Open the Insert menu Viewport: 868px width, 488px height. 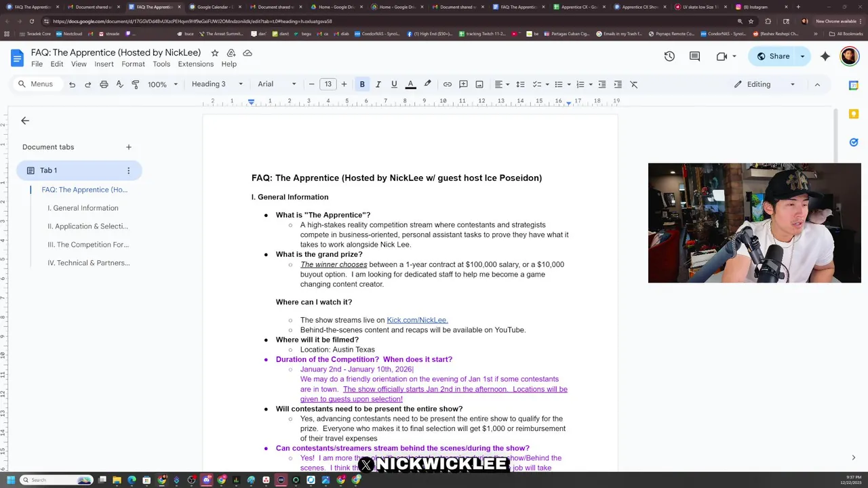[x=104, y=64]
